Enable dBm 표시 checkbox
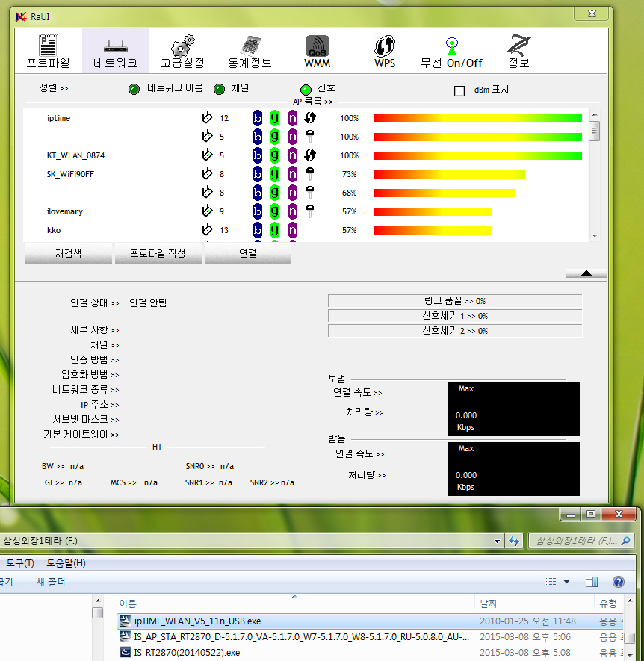 459,90
